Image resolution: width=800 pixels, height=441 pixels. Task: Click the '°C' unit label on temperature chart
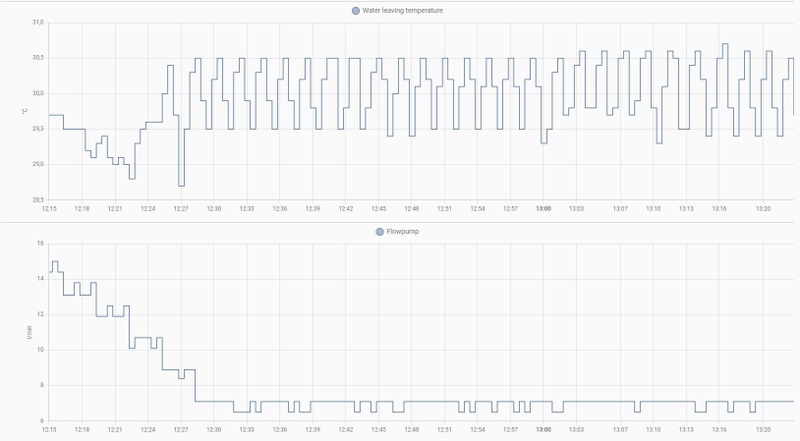[x=24, y=111]
